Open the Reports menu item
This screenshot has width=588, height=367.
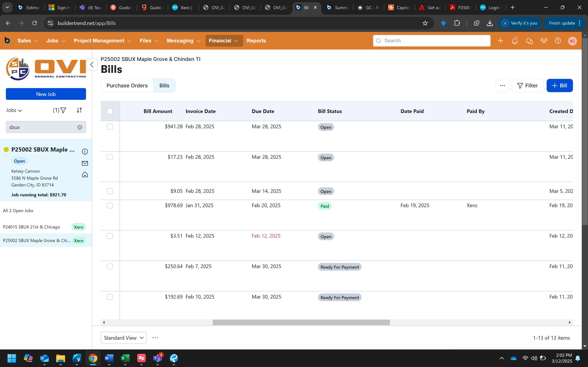[256, 41]
